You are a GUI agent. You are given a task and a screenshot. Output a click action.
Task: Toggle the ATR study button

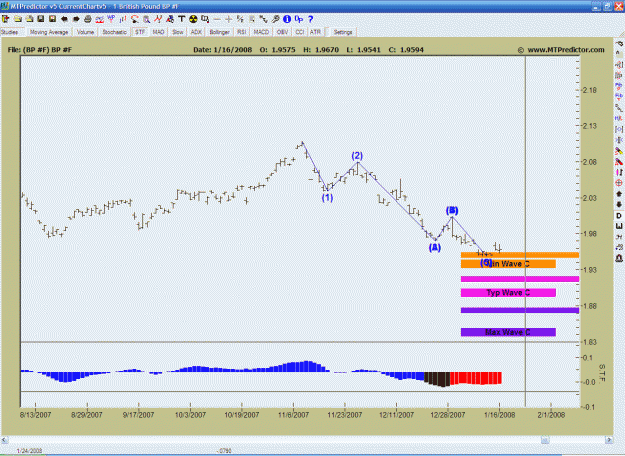pyautogui.click(x=315, y=32)
